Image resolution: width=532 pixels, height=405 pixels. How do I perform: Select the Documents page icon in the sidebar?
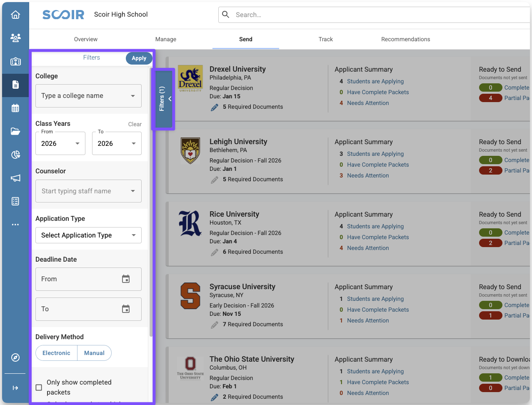coord(15,85)
